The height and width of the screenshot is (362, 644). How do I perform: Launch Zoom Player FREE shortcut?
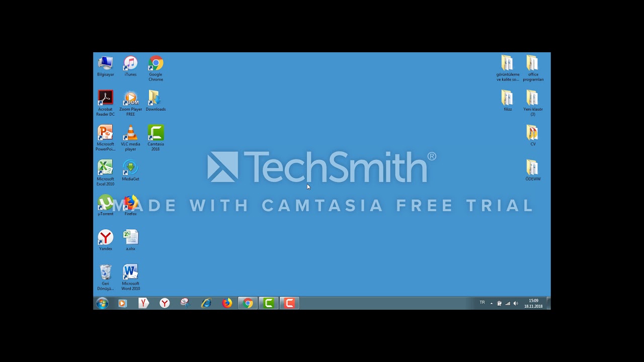pyautogui.click(x=130, y=103)
